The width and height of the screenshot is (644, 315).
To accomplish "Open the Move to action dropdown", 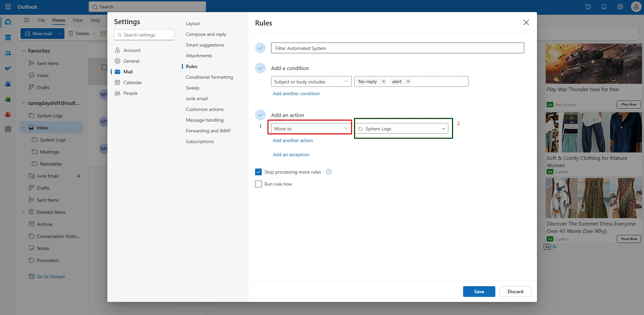I will (x=311, y=129).
